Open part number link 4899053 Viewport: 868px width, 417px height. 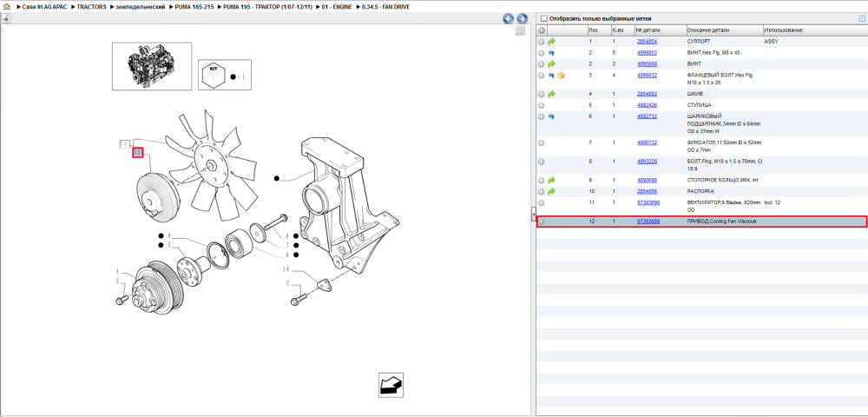tap(648, 53)
